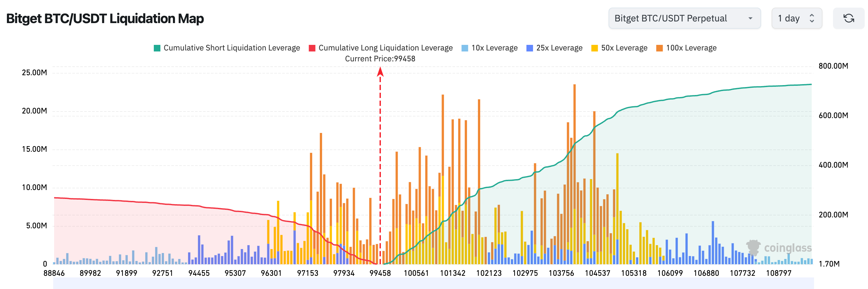Click the 800.00M right axis label

834,66
